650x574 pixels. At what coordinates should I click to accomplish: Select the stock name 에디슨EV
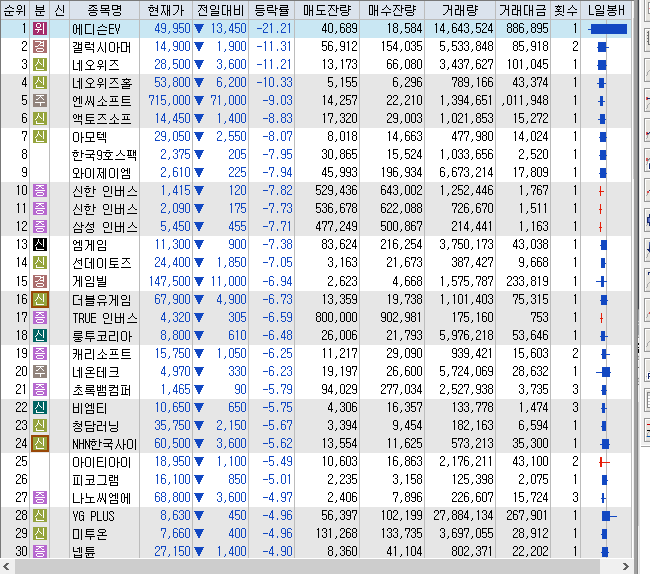tap(96, 29)
